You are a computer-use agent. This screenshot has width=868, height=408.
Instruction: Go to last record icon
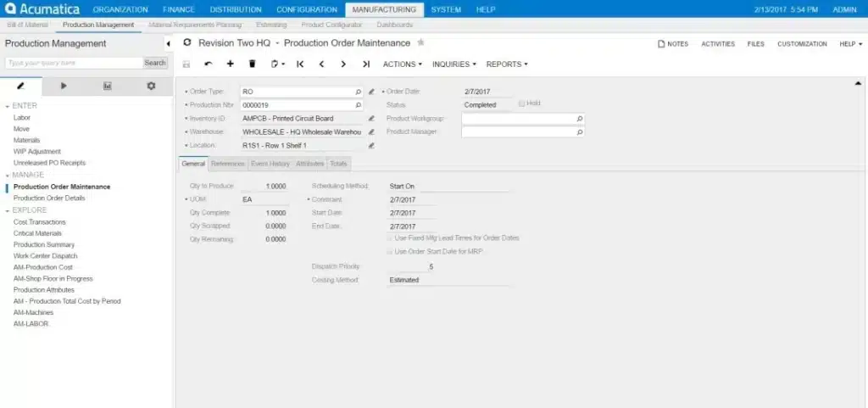pyautogui.click(x=366, y=64)
